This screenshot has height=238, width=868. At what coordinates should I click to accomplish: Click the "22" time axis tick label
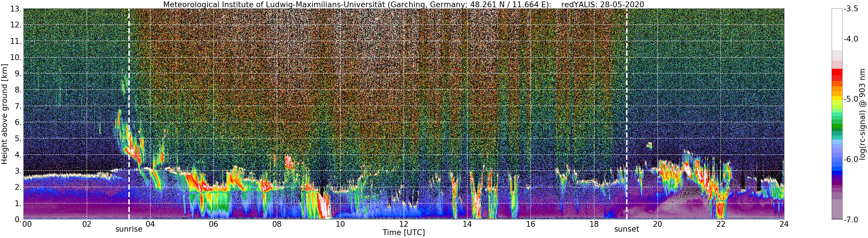point(721,224)
